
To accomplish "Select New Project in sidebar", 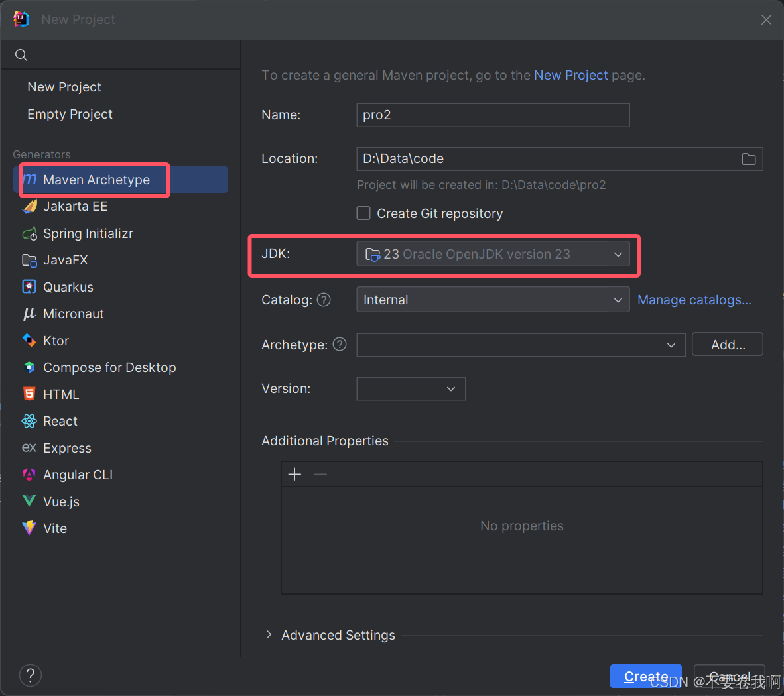I will pos(64,87).
